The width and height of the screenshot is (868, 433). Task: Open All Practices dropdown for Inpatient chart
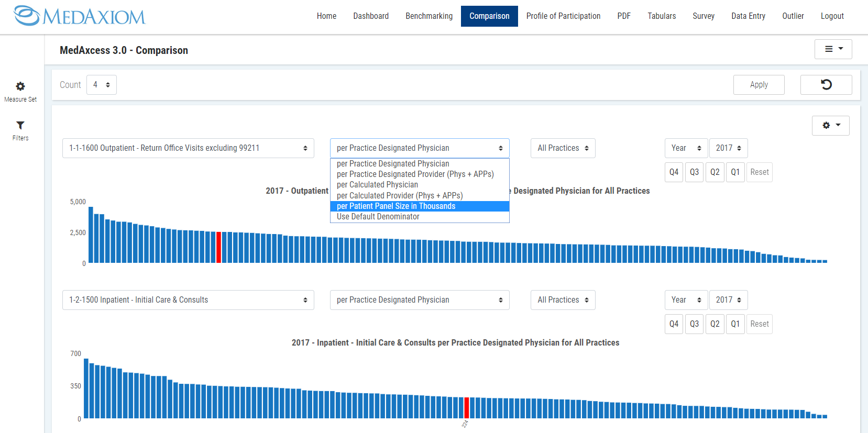tap(563, 300)
